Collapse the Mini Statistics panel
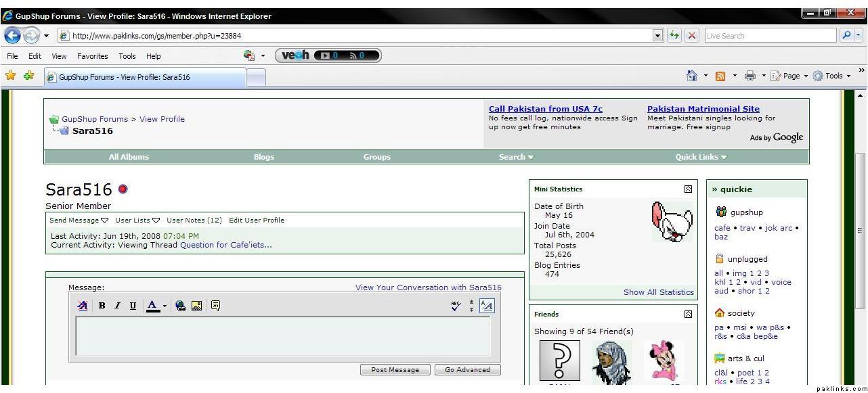868x393 pixels. pyautogui.click(x=688, y=189)
